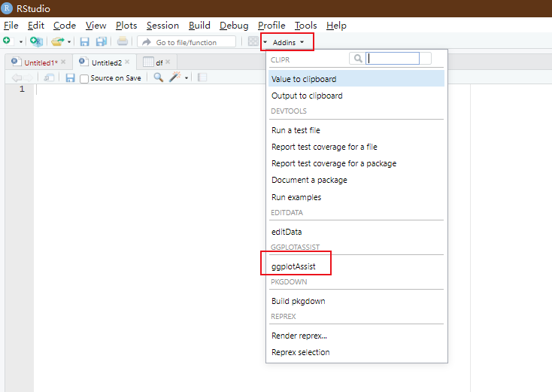The image size is (552, 392).
Task: Choose the Render reprex... addin
Action: [x=299, y=336]
